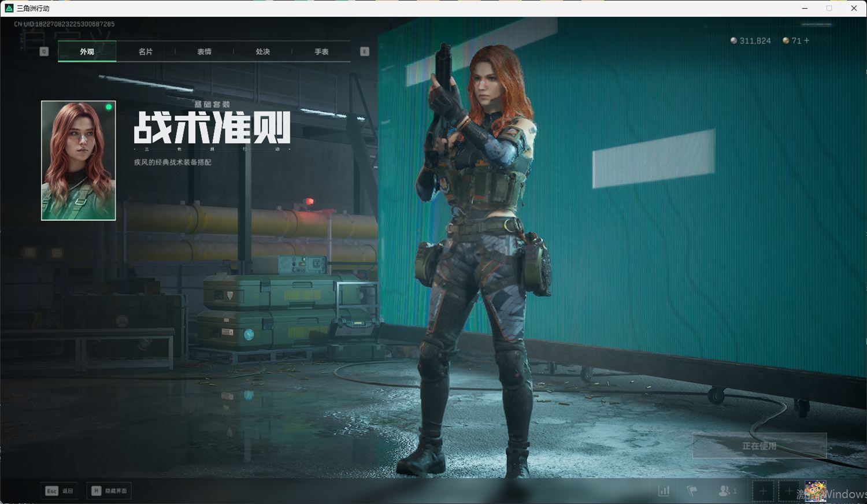Click the gold coin plus to recharge
The width and height of the screenshot is (867, 504).
[806, 40]
